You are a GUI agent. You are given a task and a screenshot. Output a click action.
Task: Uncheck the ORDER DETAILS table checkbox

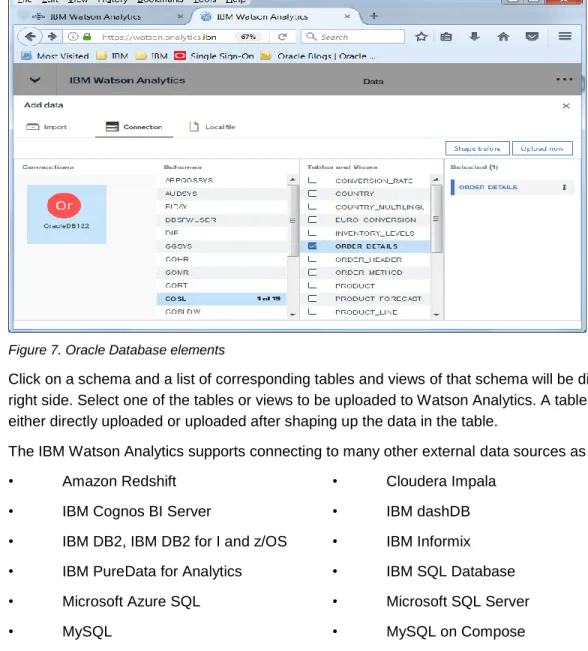tap(312, 246)
